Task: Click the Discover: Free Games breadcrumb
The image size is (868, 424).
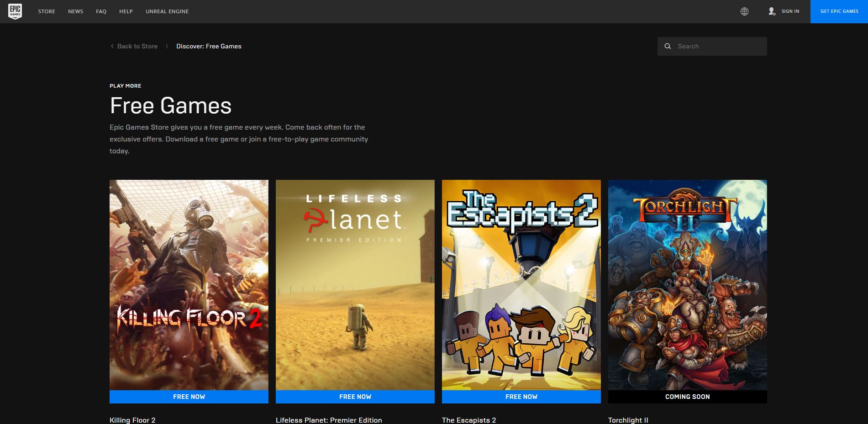Action: (x=209, y=46)
